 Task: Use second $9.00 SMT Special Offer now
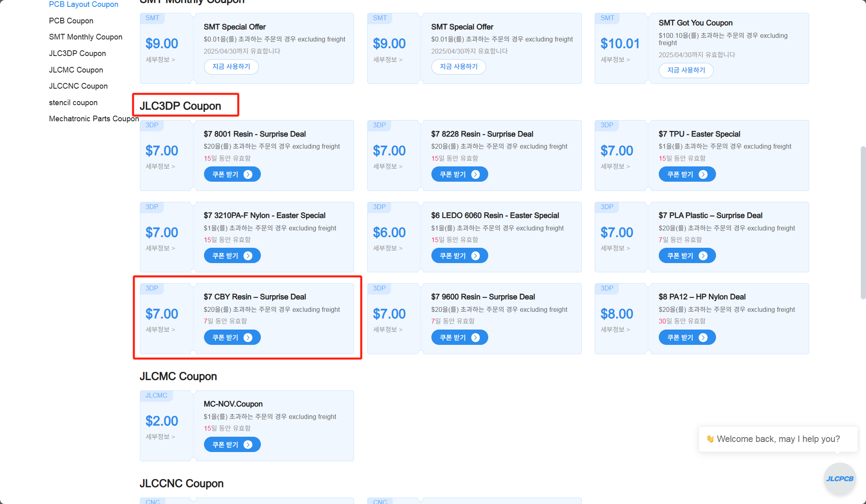point(458,66)
